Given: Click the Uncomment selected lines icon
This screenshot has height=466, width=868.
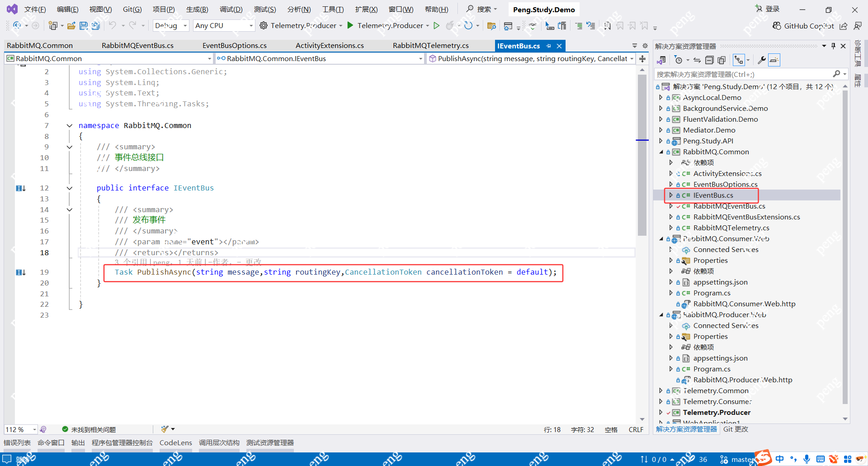Looking at the screenshot, I should pos(590,26).
